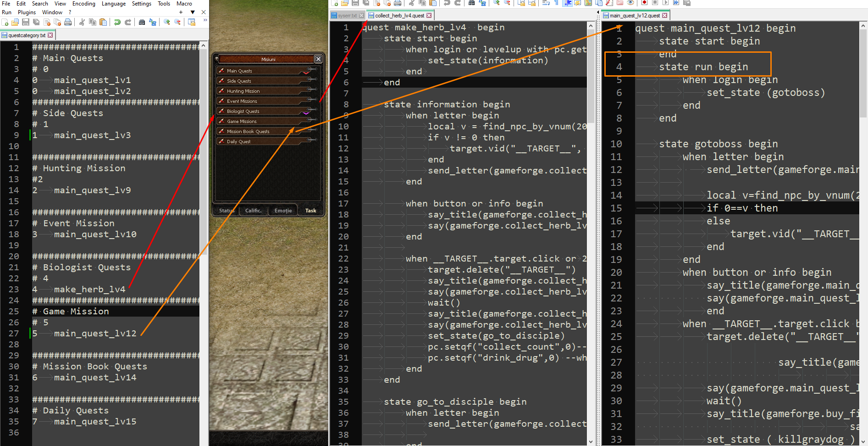Print the document using the printer icon
The image size is (868, 446).
pos(398,3)
